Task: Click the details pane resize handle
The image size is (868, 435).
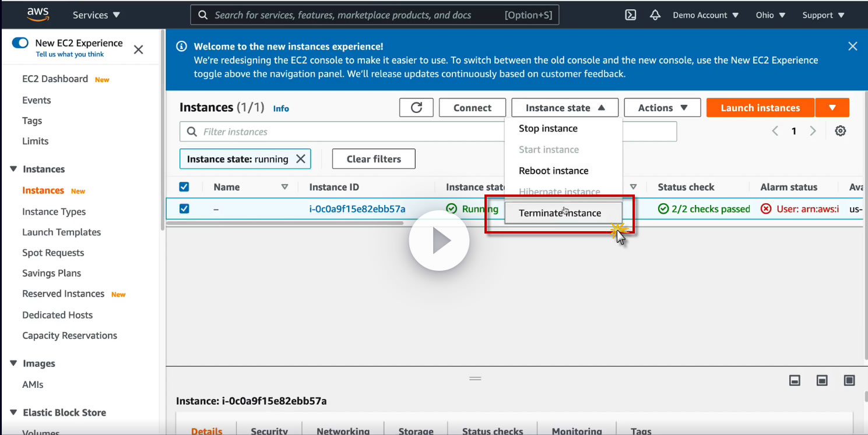Action: [475, 379]
